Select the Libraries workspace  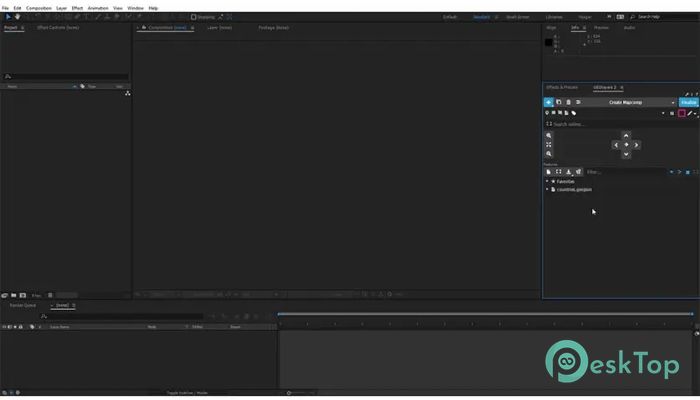554,17
